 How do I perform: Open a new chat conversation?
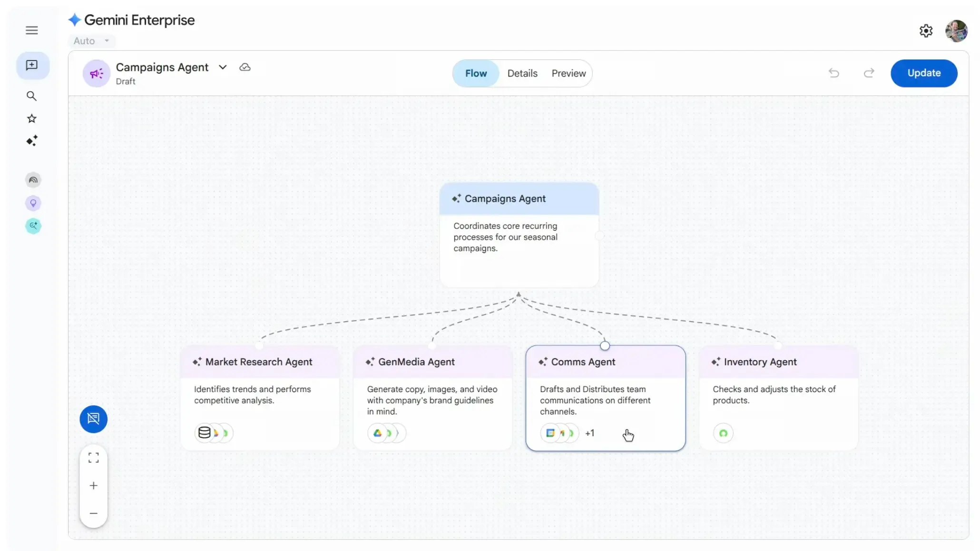click(32, 66)
